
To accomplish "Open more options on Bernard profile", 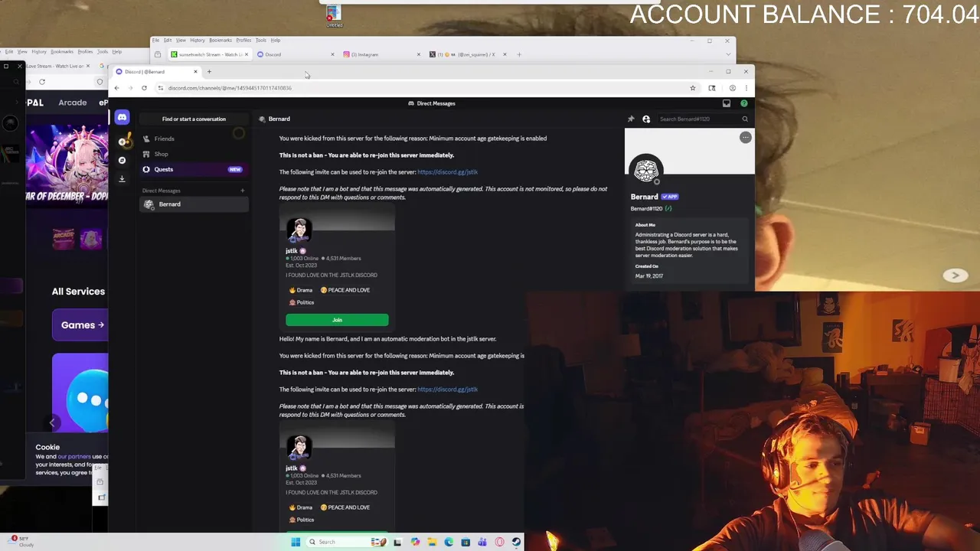I will coord(746,137).
